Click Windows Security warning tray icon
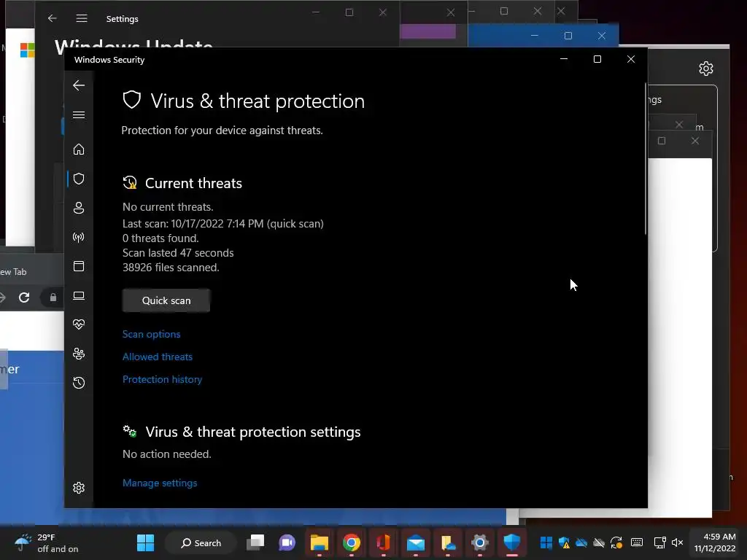The height and width of the screenshot is (560, 747). point(564,542)
